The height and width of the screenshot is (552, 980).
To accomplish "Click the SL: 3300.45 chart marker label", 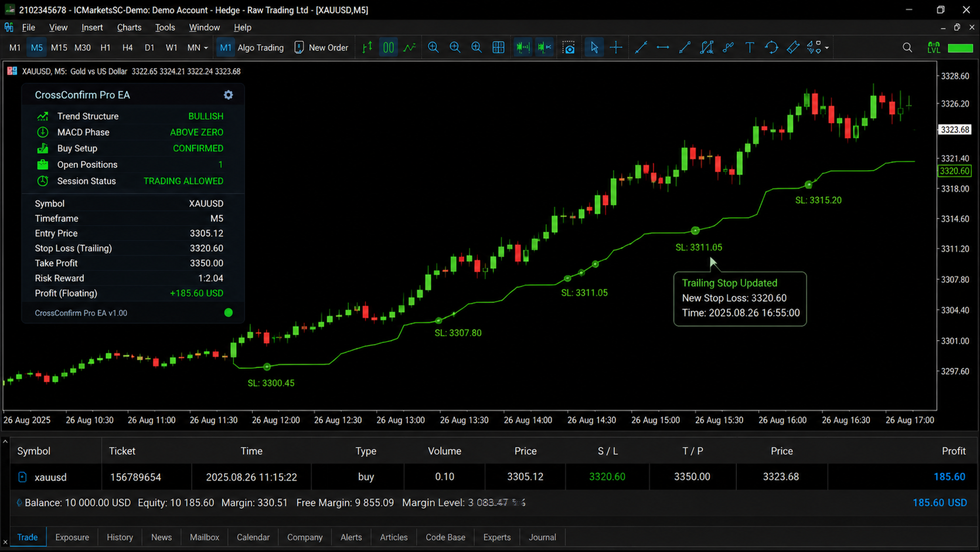I will point(271,383).
